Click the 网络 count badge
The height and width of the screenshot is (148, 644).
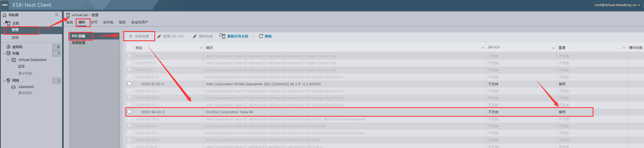tap(56, 81)
